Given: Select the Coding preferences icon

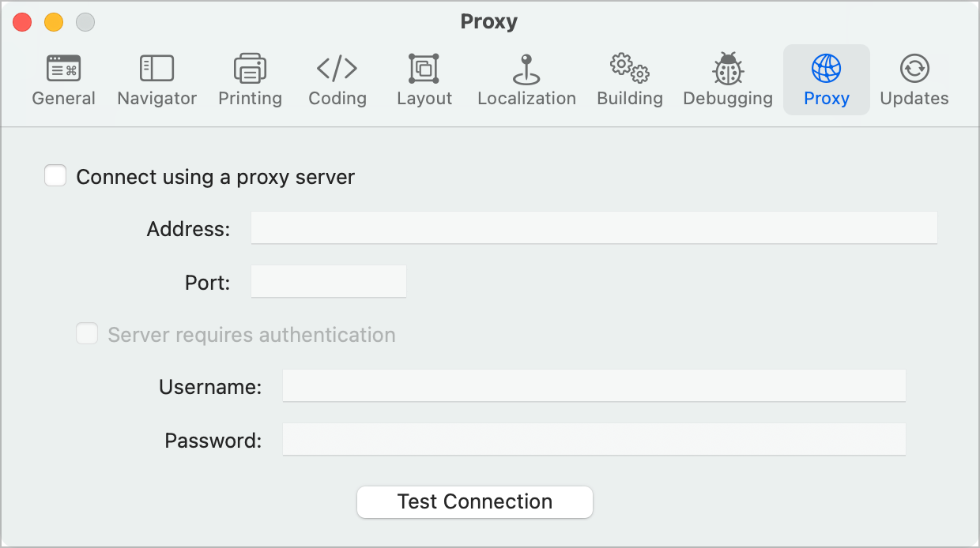Looking at the screenshot, I should tap(337, 81).
